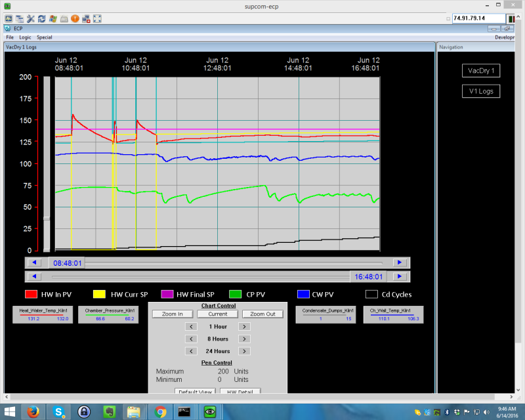Click the disconnect computers toolbar icon
Image resolution: width=525 pixels, height=420 pixels.
(86, 19)
